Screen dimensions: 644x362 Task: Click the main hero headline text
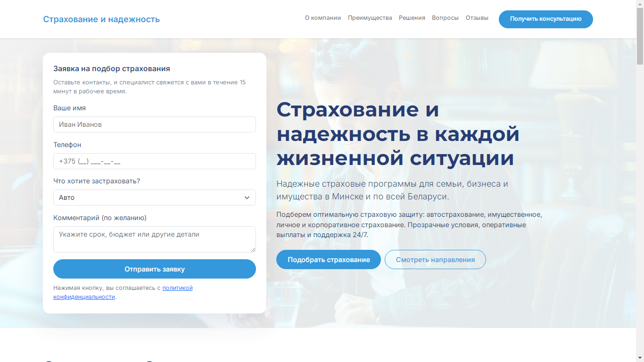[397, 134]
